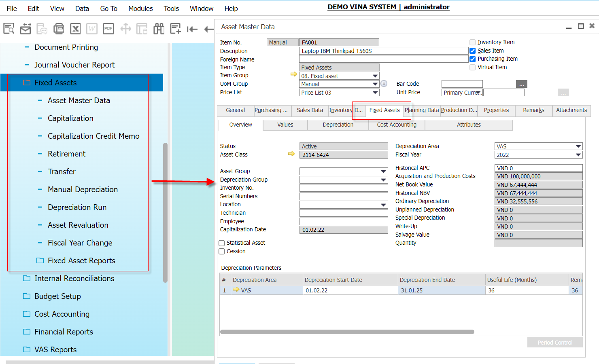Uncheck the Sales Item checkbox
This screenshot has width=599, height=364.
pos(472,51)
